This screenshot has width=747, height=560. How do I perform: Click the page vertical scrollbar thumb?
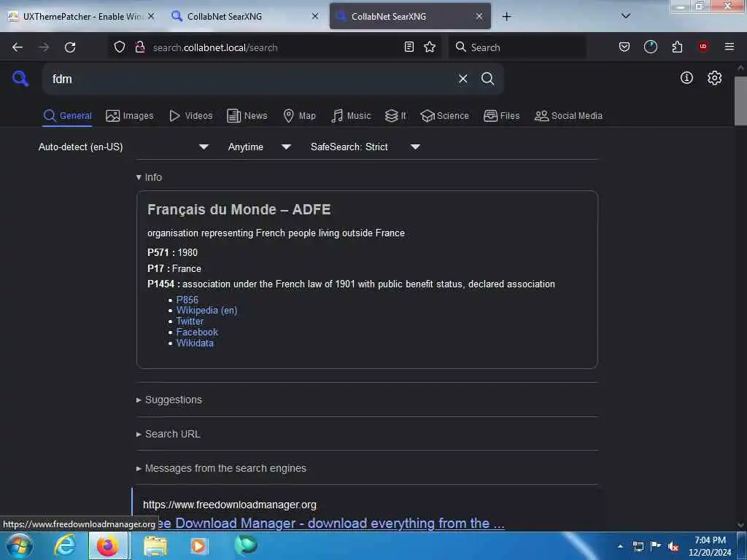[x=740, y=100]
